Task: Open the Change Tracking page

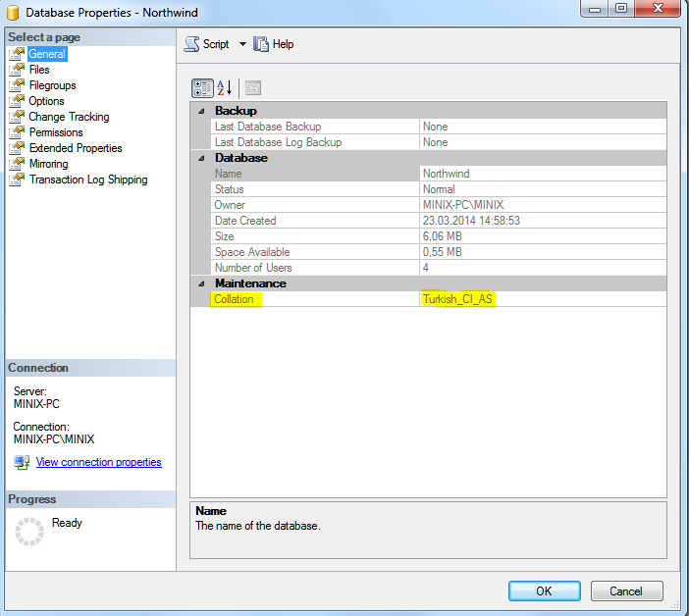Action: click(69, 117)
